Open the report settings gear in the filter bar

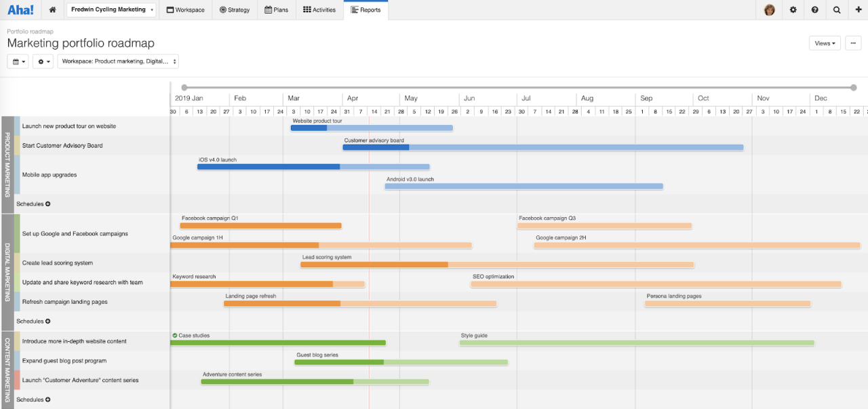tap(42, 61)
